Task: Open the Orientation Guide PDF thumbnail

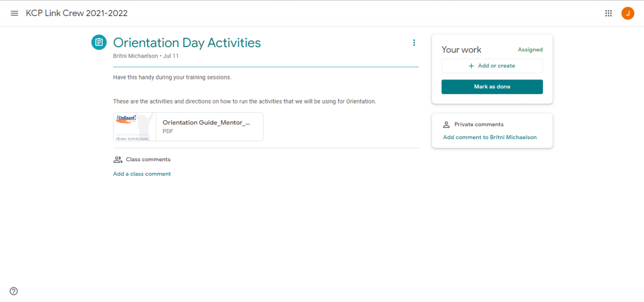Action: click(x=135, y=127)
